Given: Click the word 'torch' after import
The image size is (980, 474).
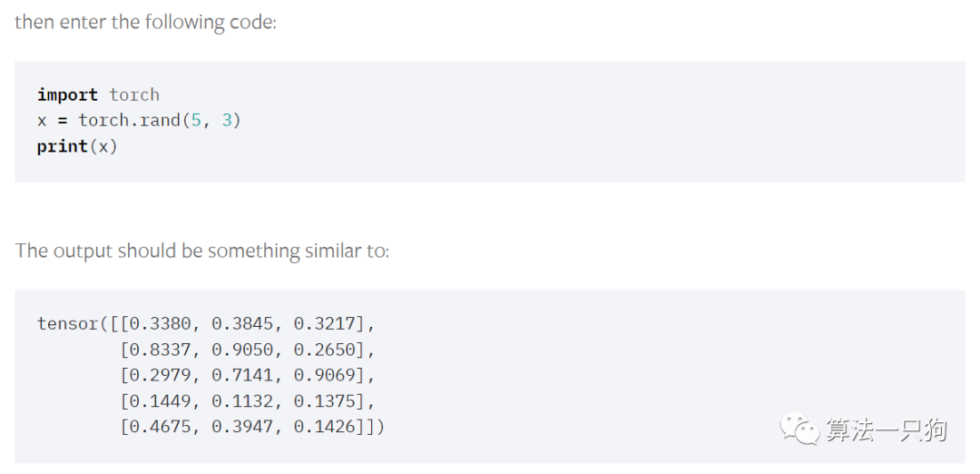Looking at the screenshot, I should tap(134, 94).
